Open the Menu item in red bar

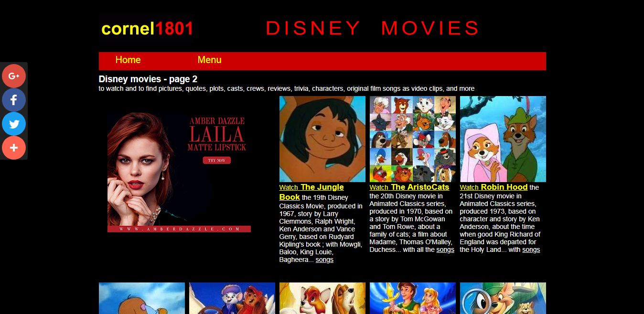point(209,60)
